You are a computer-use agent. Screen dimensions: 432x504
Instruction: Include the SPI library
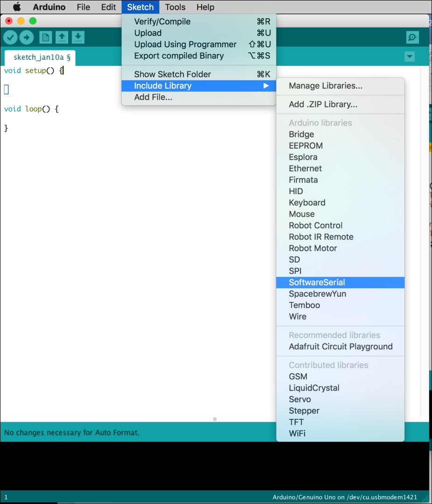click(x=340, y=271)
